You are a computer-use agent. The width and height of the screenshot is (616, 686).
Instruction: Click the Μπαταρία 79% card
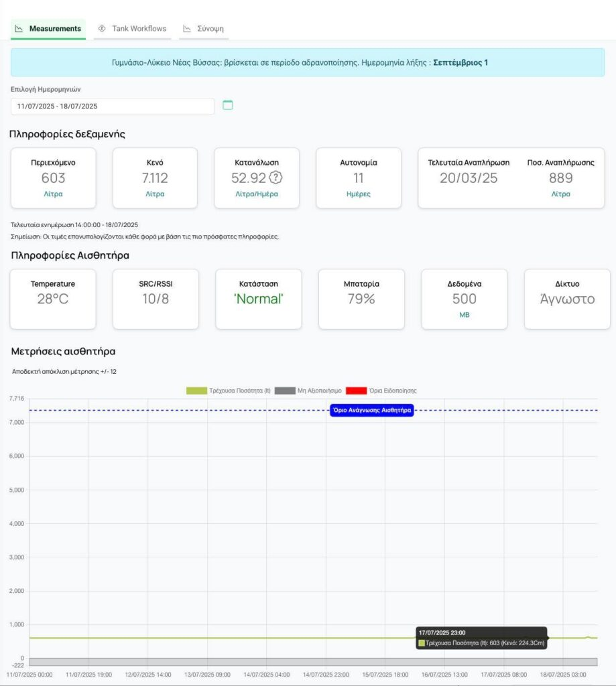[361, 299]
